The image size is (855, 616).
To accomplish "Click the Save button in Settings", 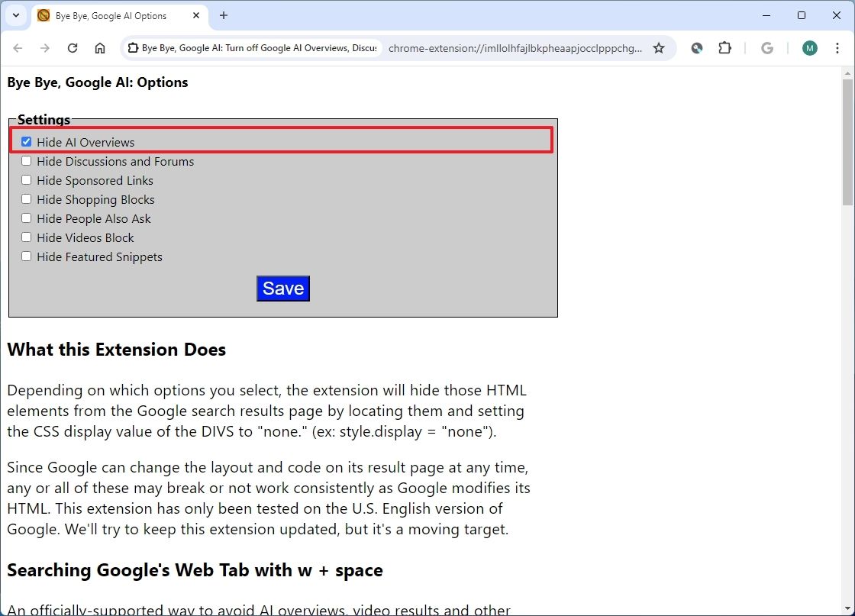I will (x=282, y=288).
